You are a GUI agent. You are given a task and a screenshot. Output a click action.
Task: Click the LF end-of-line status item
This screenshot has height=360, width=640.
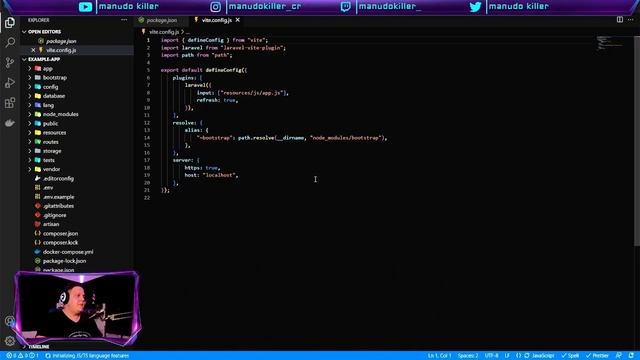(x=507, y=356)
